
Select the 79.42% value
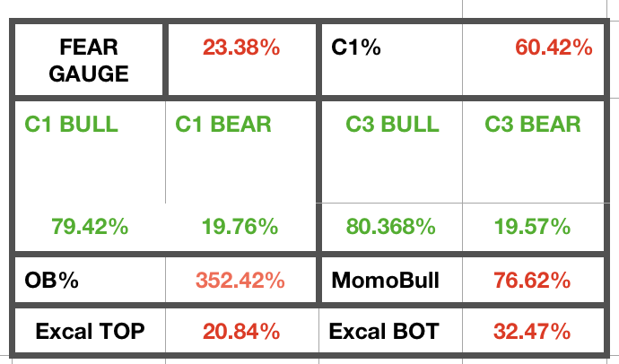(89, 227)
